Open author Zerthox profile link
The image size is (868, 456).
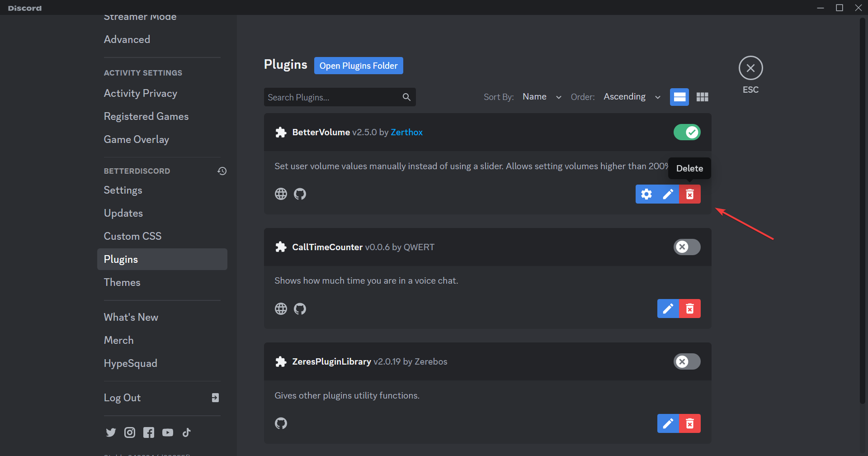click(x=407, y=132)
